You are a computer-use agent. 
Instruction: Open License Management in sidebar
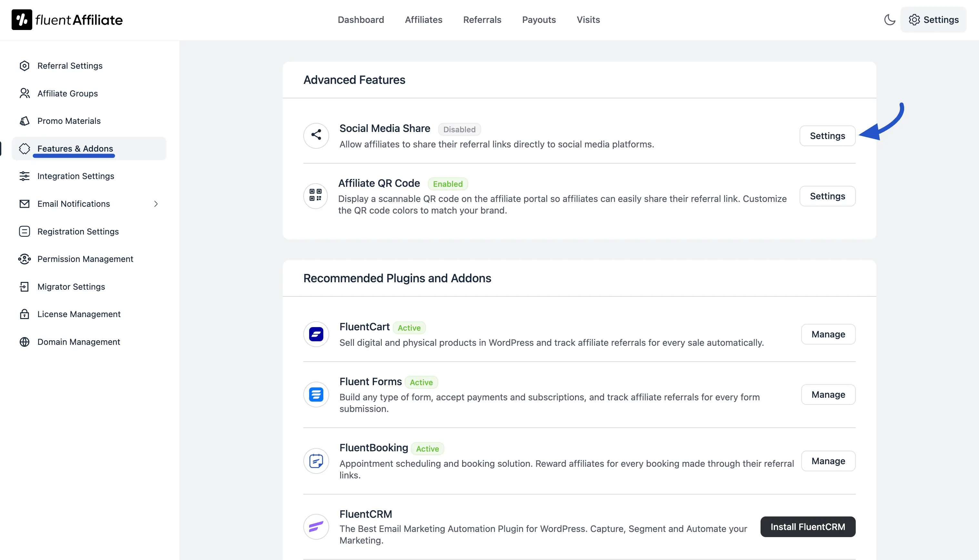(x=78, y=314)
